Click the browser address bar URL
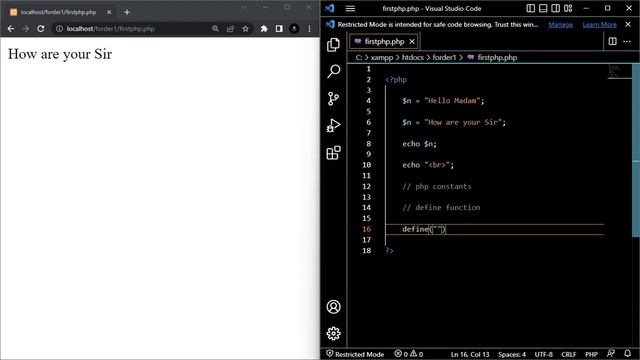This screenshot has height=360, width=640. 111,29
